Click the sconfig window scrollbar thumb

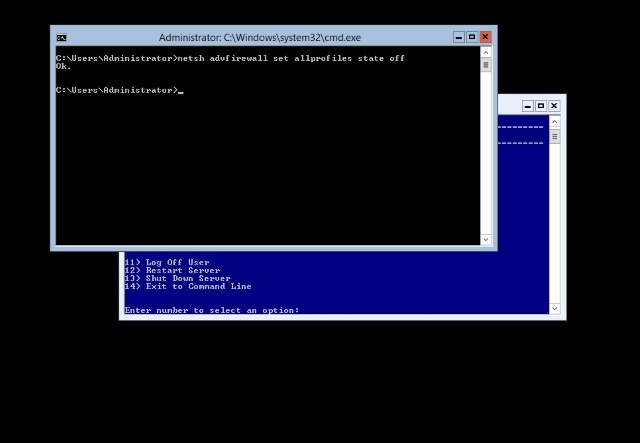[x=554, y=136]
